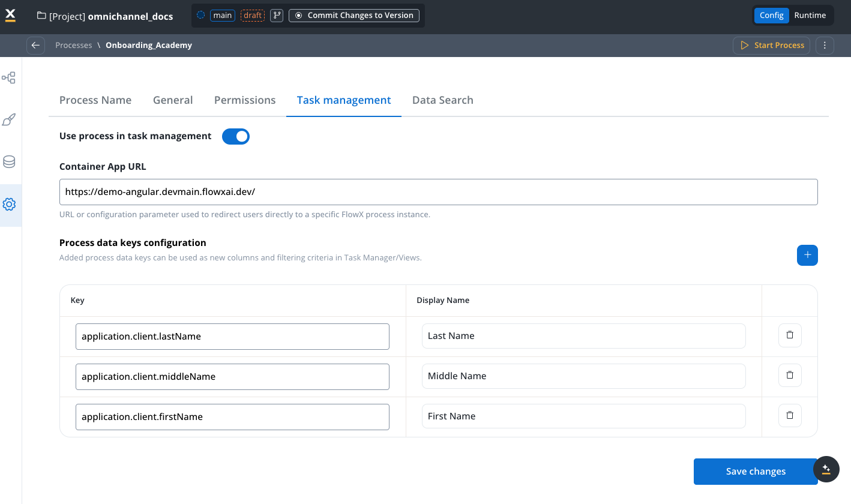Open the three-dot menu next to Start Process

pyautogui.click(x=825, y=45)
